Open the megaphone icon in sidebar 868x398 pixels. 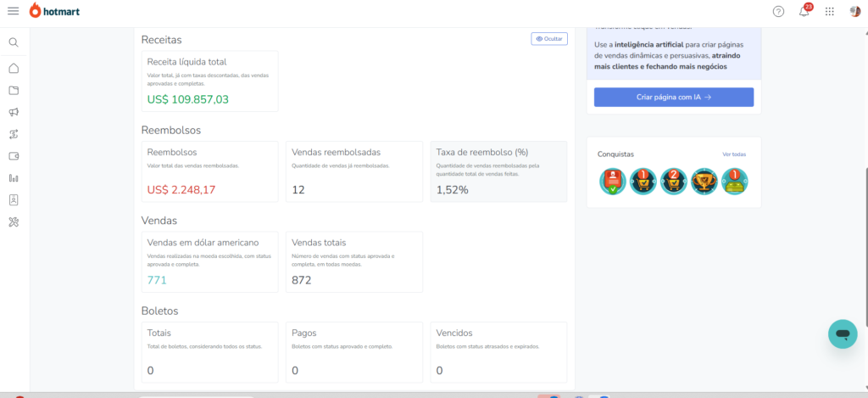pos(14,112)
